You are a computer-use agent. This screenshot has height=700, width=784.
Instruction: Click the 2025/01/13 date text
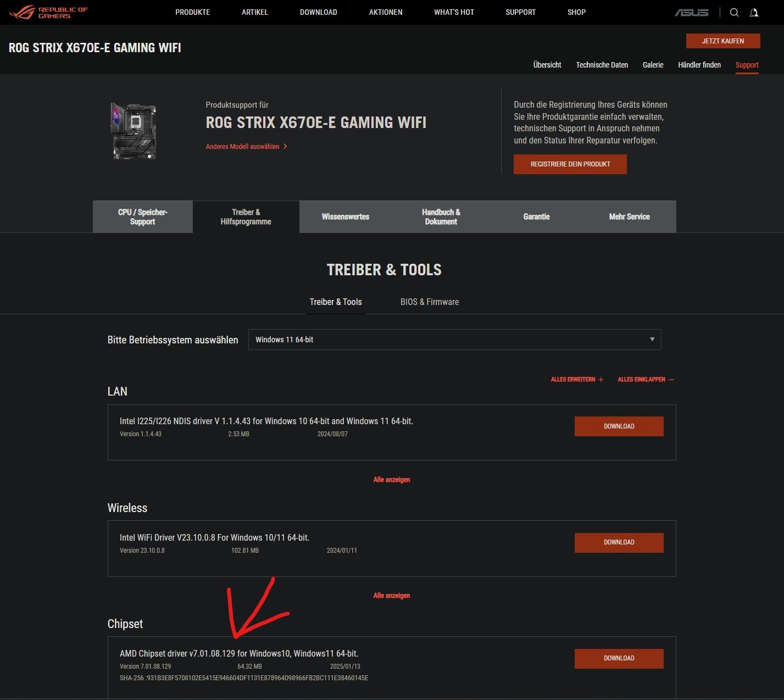tap(345, 666)
